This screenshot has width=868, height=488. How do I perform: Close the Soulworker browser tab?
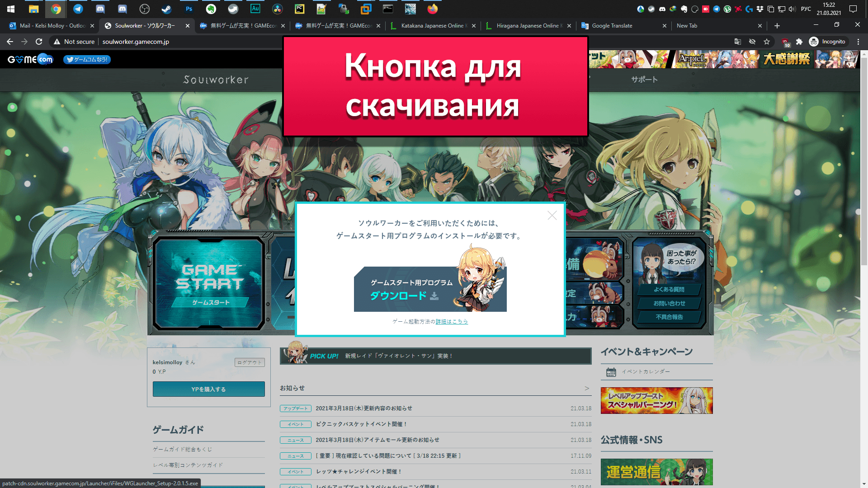coord(188,26)
